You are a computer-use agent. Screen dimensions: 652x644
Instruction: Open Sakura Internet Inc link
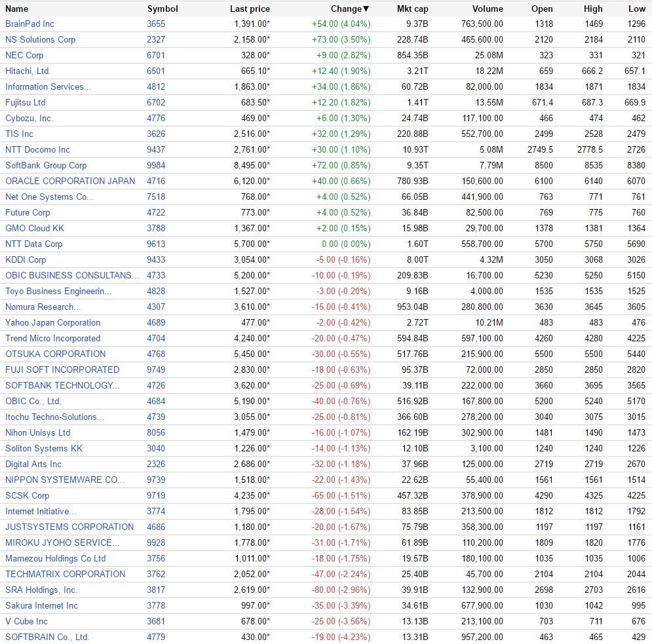coord(41,606)
